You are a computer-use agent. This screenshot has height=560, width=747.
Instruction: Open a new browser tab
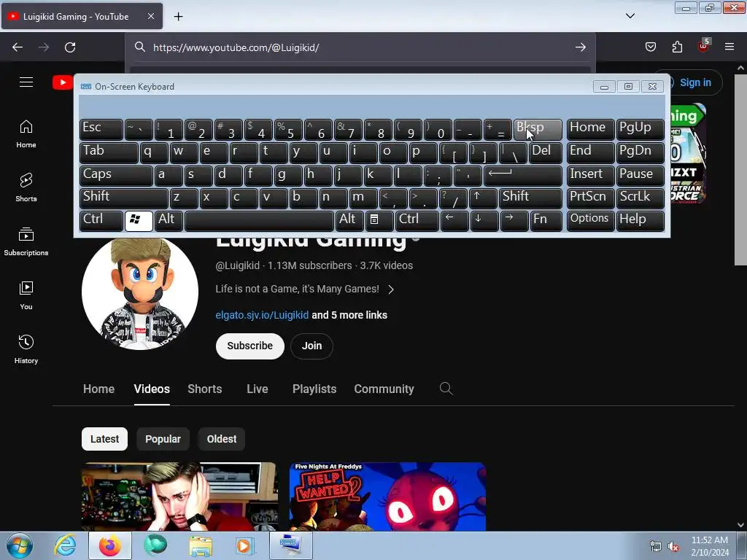click(x=178, y=17)
